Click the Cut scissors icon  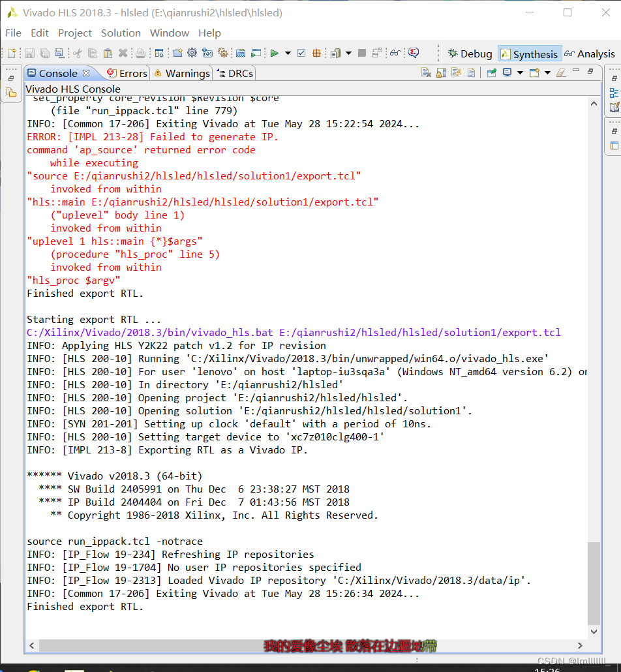[78, 53]
